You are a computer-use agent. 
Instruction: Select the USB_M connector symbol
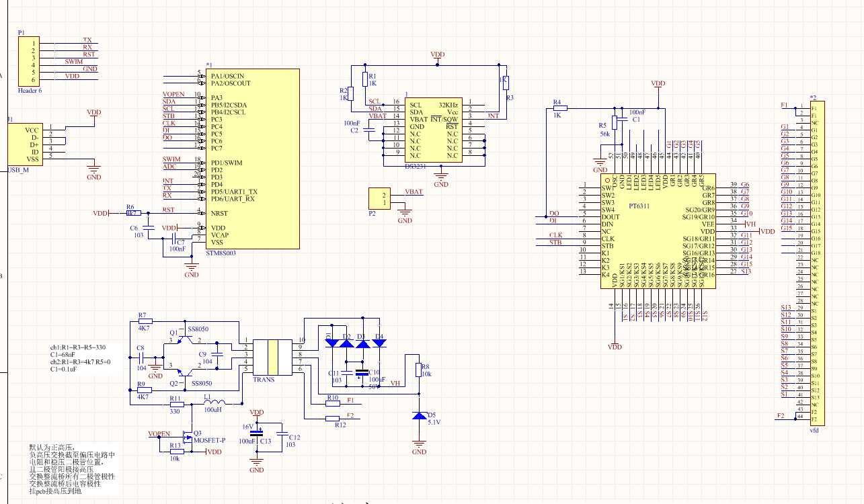click(x=26, y=143)
